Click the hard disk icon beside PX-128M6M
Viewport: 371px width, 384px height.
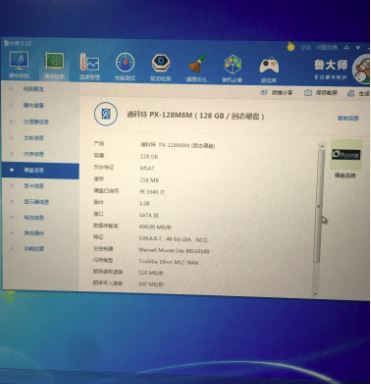coord(106,114)
